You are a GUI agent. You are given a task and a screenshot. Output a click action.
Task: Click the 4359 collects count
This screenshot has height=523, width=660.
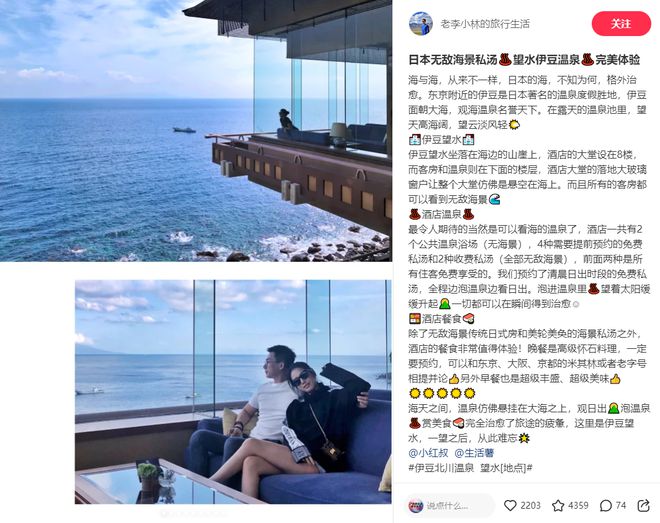point(578,505)
